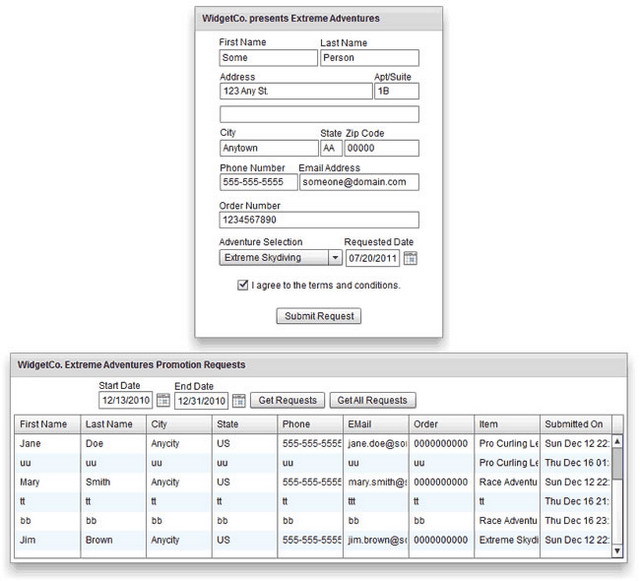Click Start Date field 12/13/2010
This screenshot has height=581, width=640.
[x=126, y=400]
